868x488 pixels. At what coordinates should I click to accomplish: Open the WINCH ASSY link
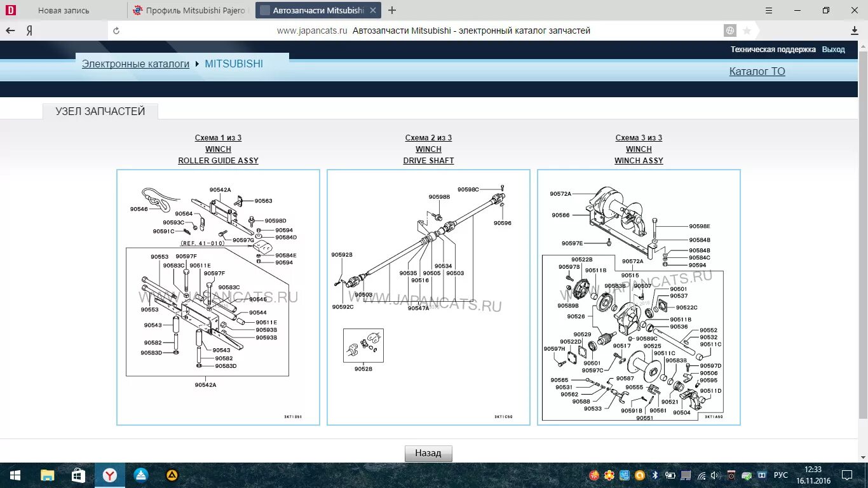pyautogui.click(x=639, y=161)
